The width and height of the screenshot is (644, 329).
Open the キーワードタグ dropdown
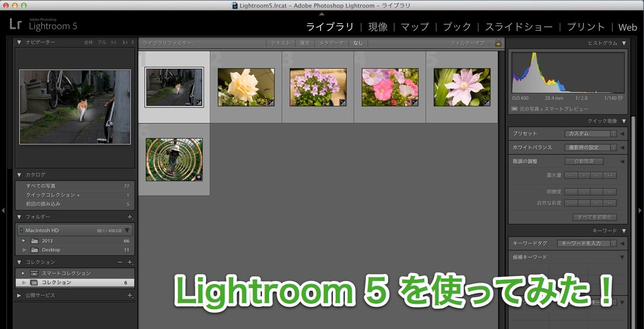[587, 243]
